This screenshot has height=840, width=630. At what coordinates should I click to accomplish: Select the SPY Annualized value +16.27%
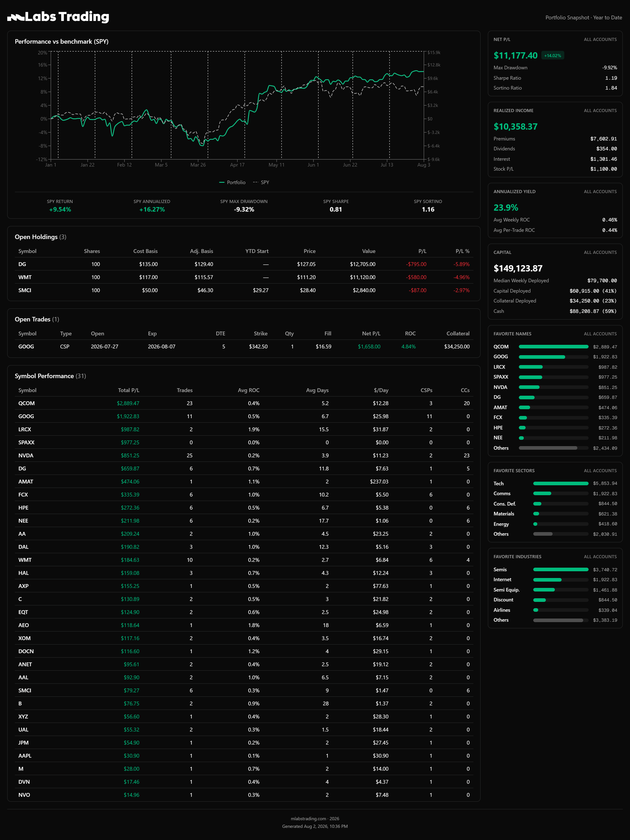click(x=152, y=209)
